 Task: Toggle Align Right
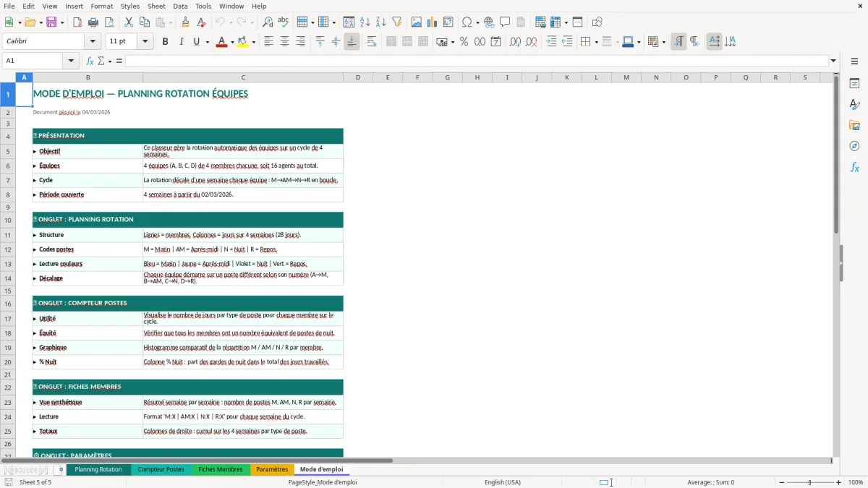(x=300, y=42)
